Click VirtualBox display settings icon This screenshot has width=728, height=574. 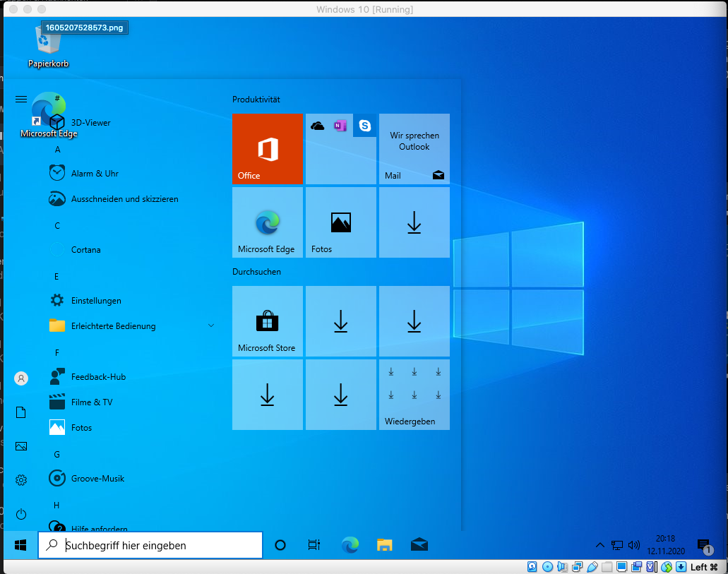click(621, 567)
